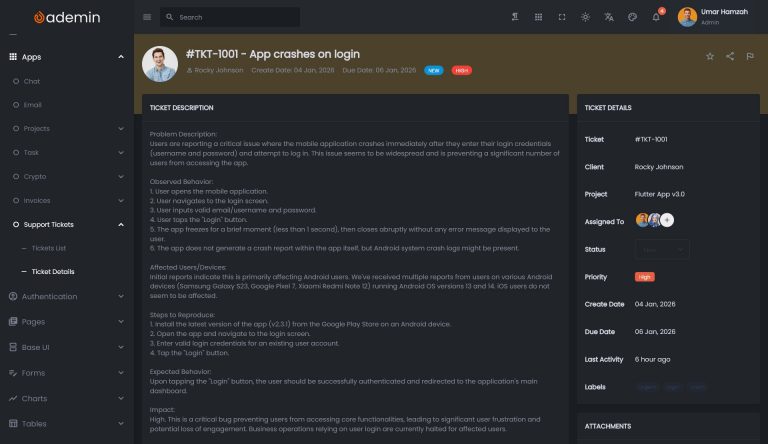
Task: Click the Base UI sidebar icon
Action: [x=13, y=347]
